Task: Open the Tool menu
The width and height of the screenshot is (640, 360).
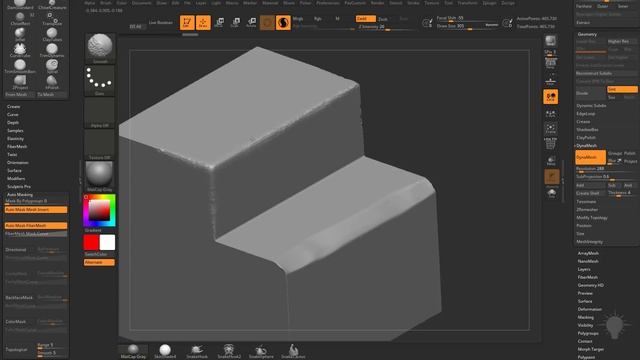Action: [448, 3]
